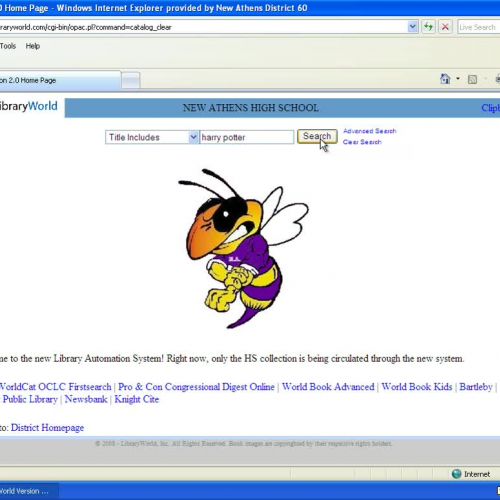The height and width of the screenshot is (500, 500).
Task: Open Advanced Search link
Action: click(370, 131)
